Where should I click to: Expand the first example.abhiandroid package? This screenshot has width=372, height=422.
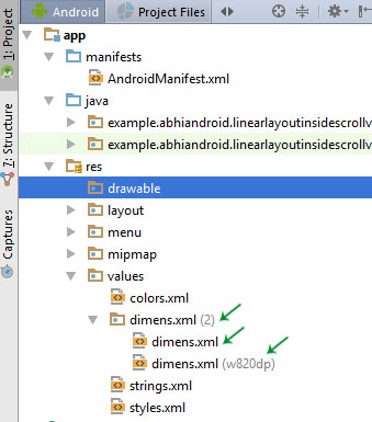point(71,123)
